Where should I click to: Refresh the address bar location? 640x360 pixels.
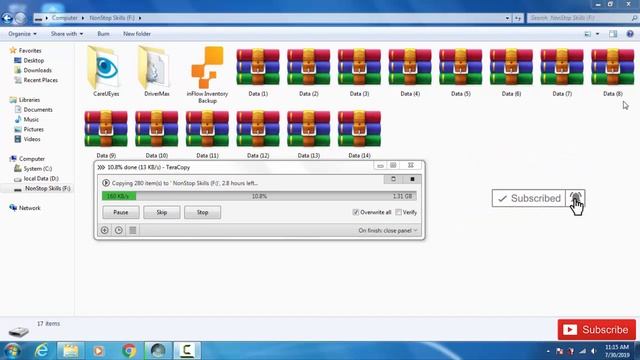click(x=518, y=18)
